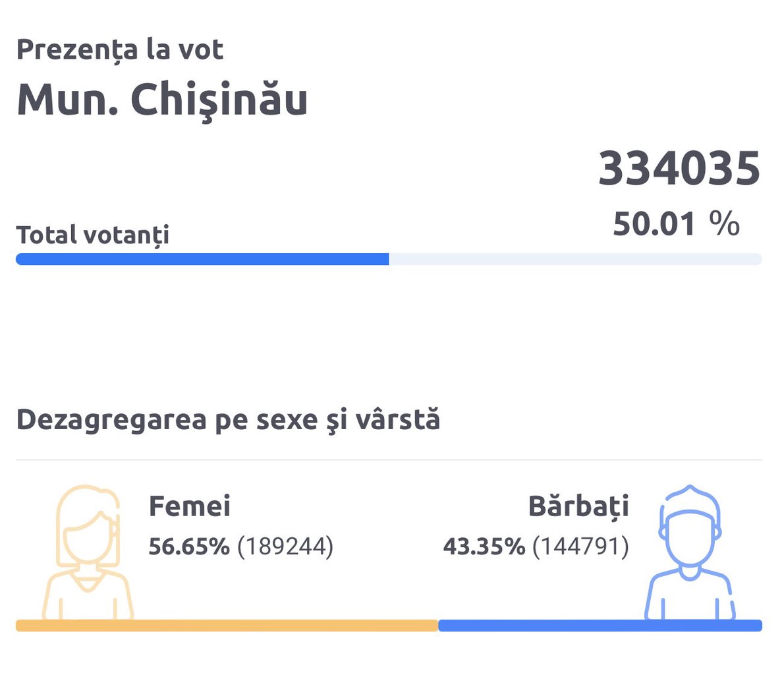Image resolution: width=784 pixels, height=675 pixels.
Task: Click the orange Femei share bar
Action: (227, 626)
